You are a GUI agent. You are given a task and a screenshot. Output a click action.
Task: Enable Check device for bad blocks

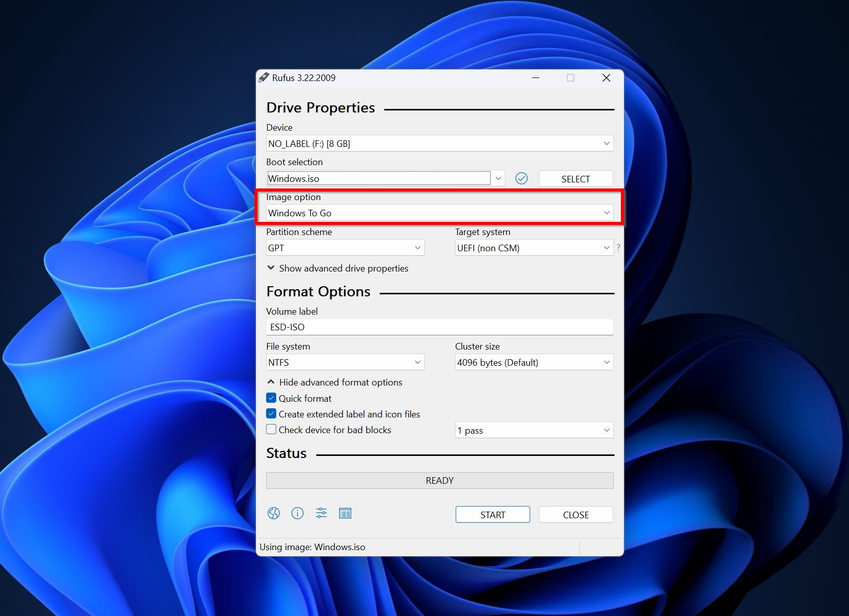[x=271, y=430]
